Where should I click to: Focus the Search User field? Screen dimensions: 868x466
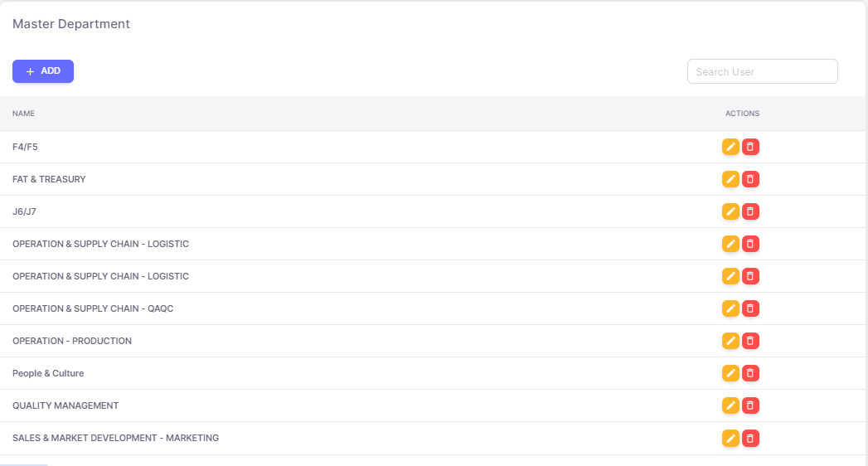click(x=762, y=71)
